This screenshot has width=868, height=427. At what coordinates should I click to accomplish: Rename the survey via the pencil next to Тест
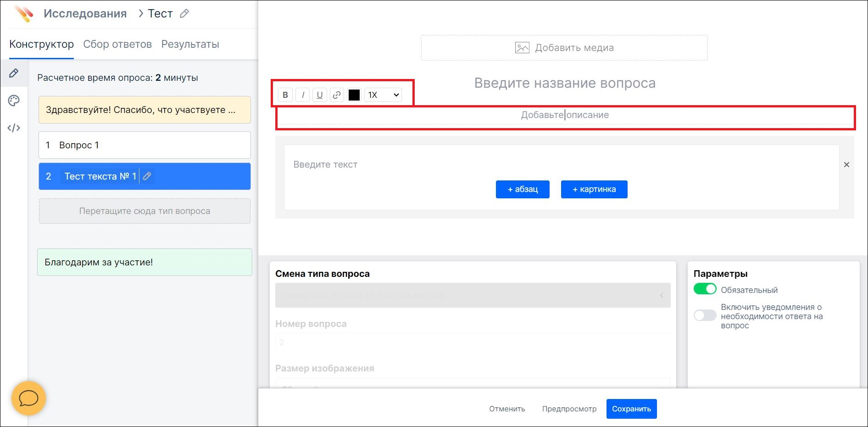point(184,13)
